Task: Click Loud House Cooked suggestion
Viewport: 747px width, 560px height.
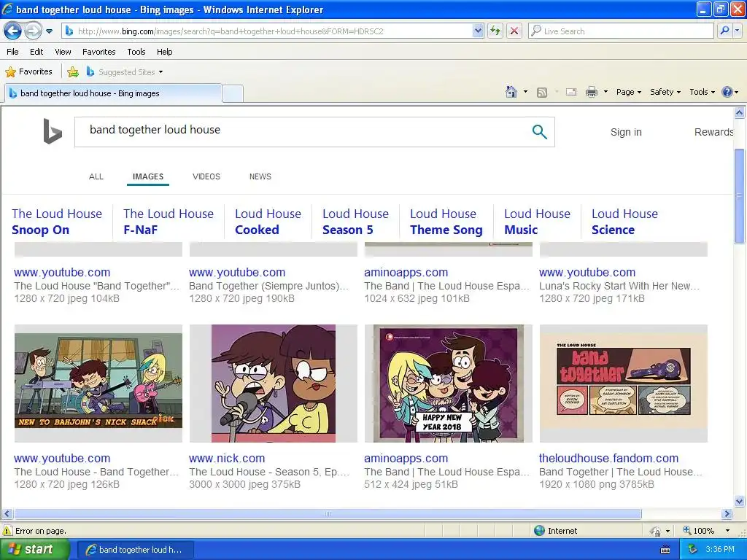Action: 268,222
